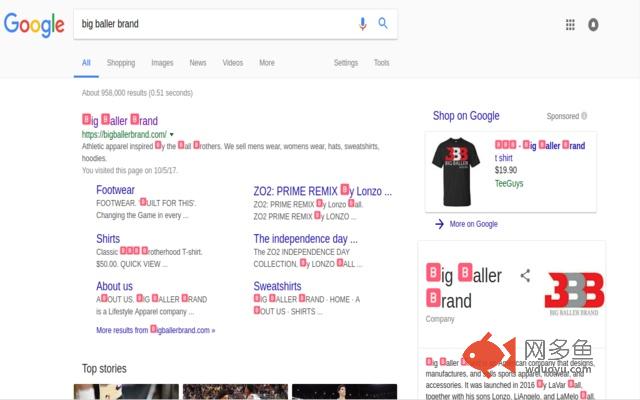Open the News results tab
This screenshot has height=400, width=640.
(198, 62)
